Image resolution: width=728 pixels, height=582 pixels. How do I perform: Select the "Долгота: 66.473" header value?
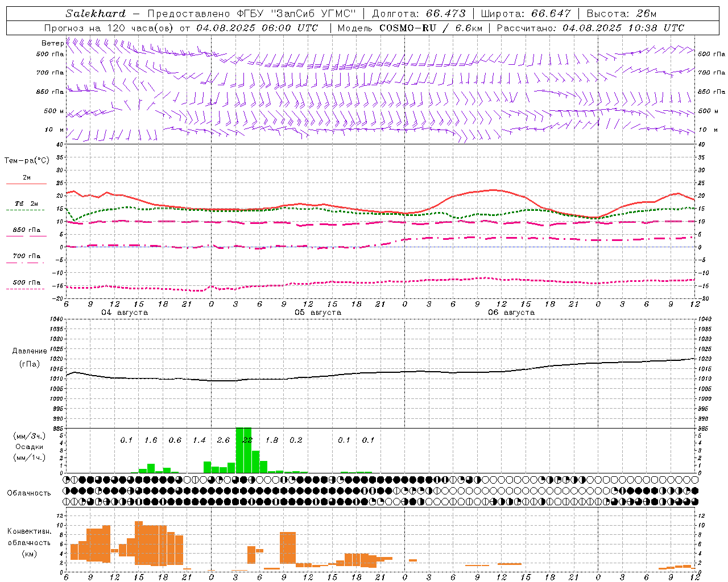click(419, 14)
